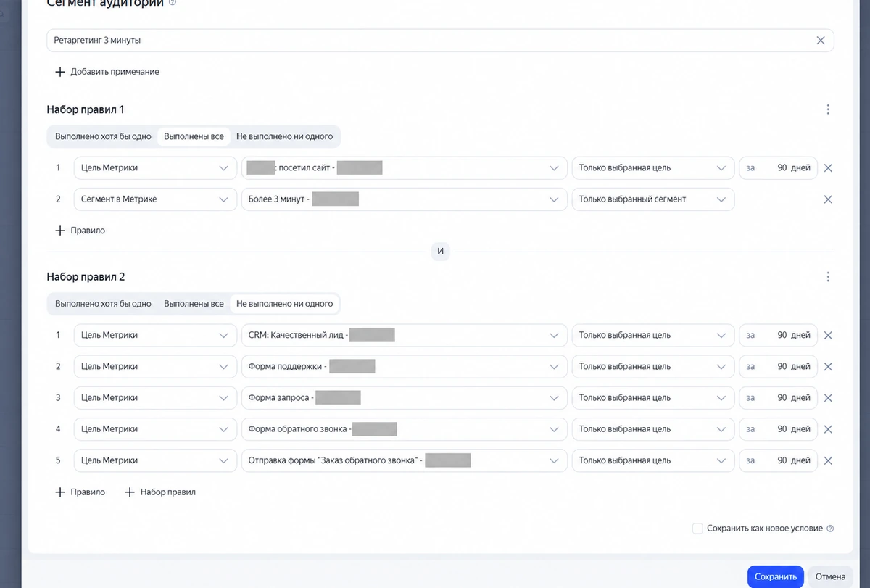Click the 'Сохранить' button
Viewport: 870px width, 588px height.
coord(775,576)
